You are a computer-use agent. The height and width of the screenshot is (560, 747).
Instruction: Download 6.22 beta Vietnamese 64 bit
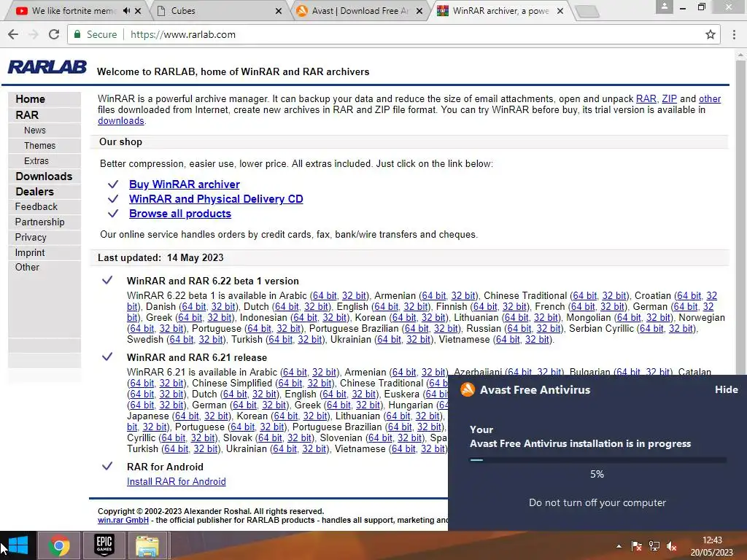tap(508, 340)
